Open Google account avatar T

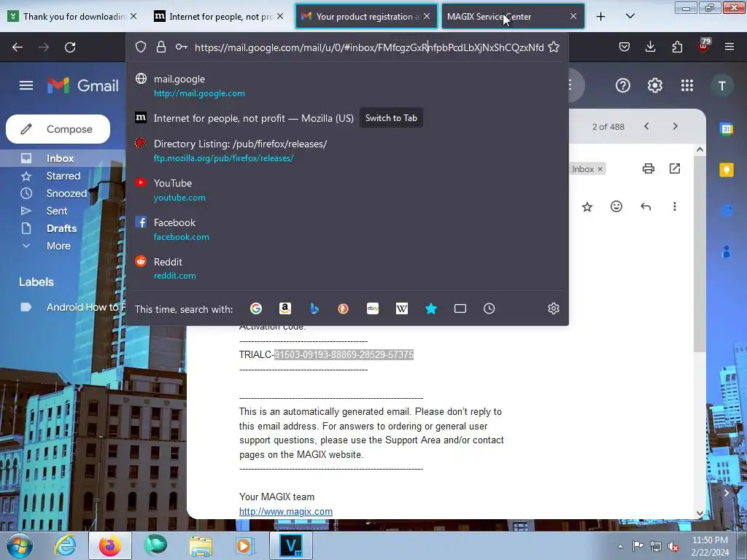tap(721, 86)
